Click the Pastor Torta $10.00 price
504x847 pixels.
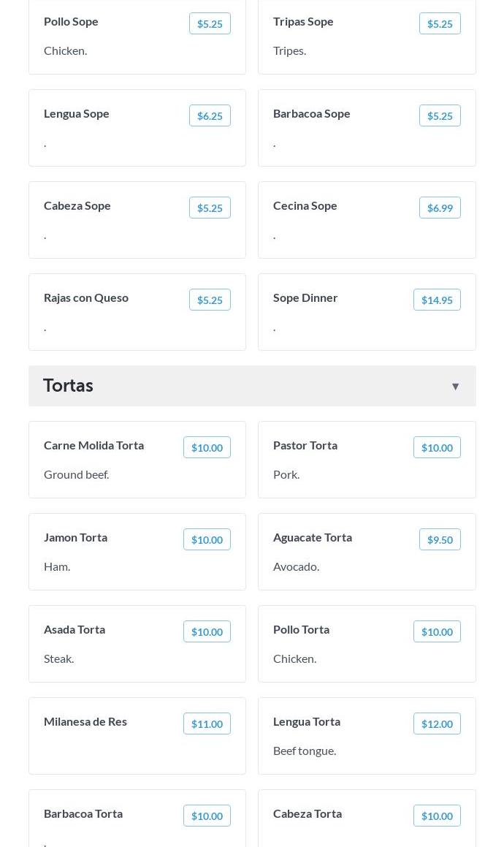tap(437, 447)
